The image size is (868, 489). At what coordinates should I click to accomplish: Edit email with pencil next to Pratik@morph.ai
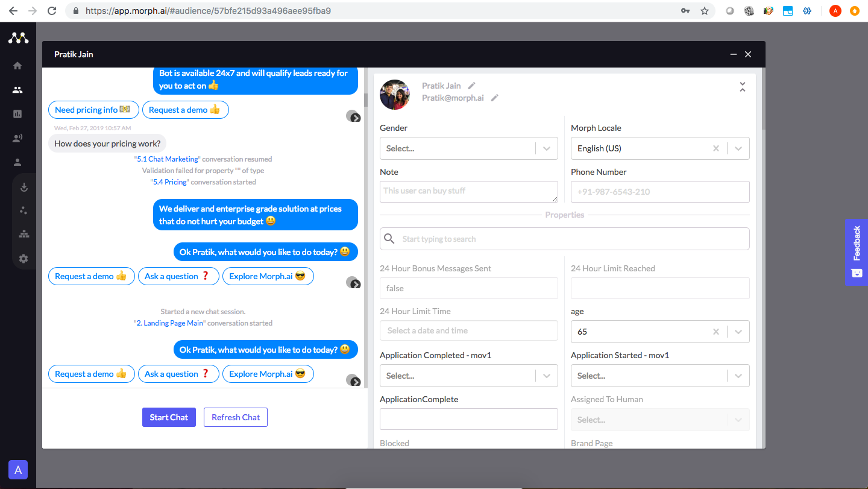pos(495,98)
